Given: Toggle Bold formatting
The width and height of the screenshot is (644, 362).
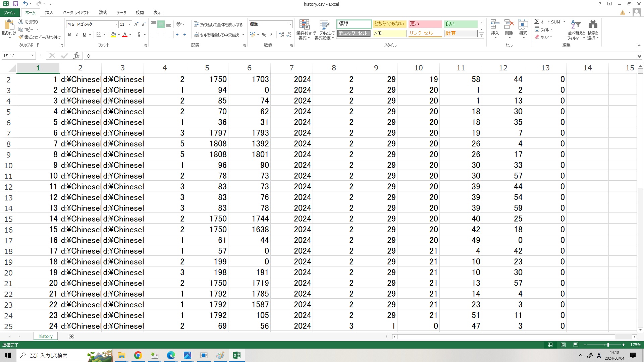Looking at the screenshot, I should 69,35.
